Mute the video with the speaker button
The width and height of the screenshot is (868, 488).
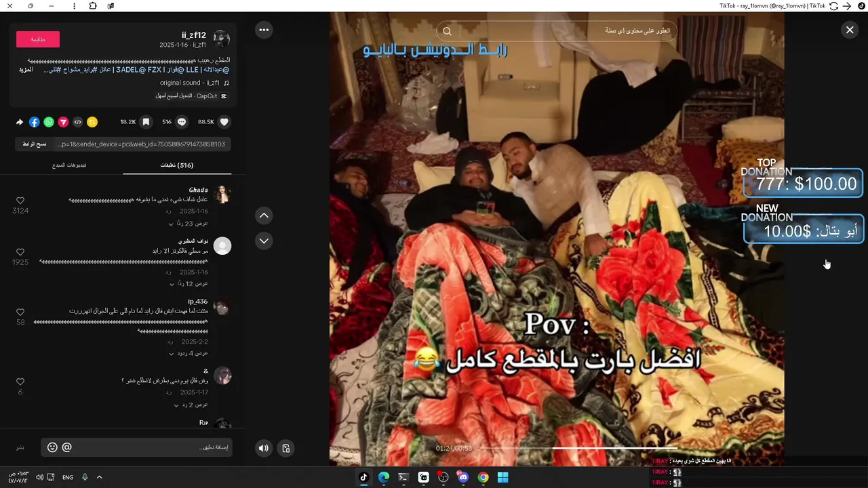[264, 448]
